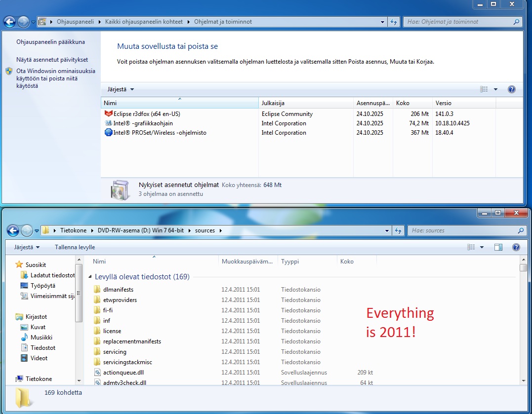This screenshot has width=532, height=414.
Task: Click Forward arrow in Ohjelmat ja toiminnot window
Action: click(23, 22)
